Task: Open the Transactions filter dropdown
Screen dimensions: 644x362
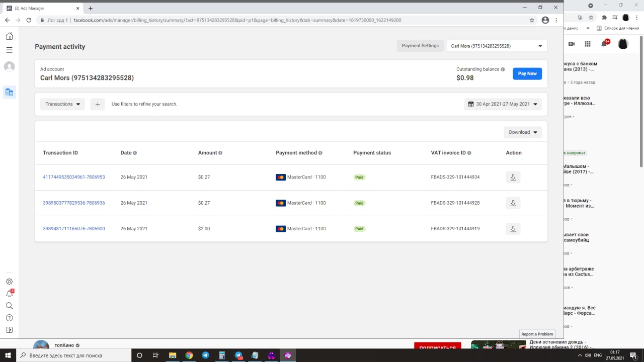Action: [62, 104]
